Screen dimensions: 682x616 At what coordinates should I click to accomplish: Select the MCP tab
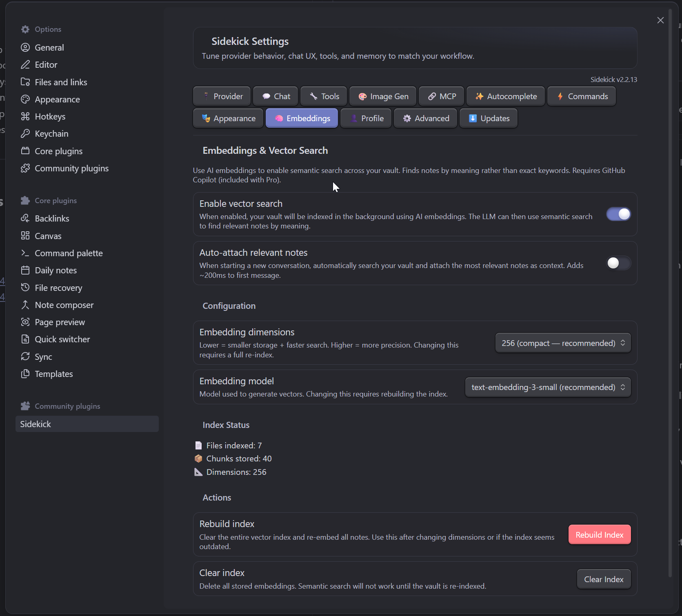442,96
